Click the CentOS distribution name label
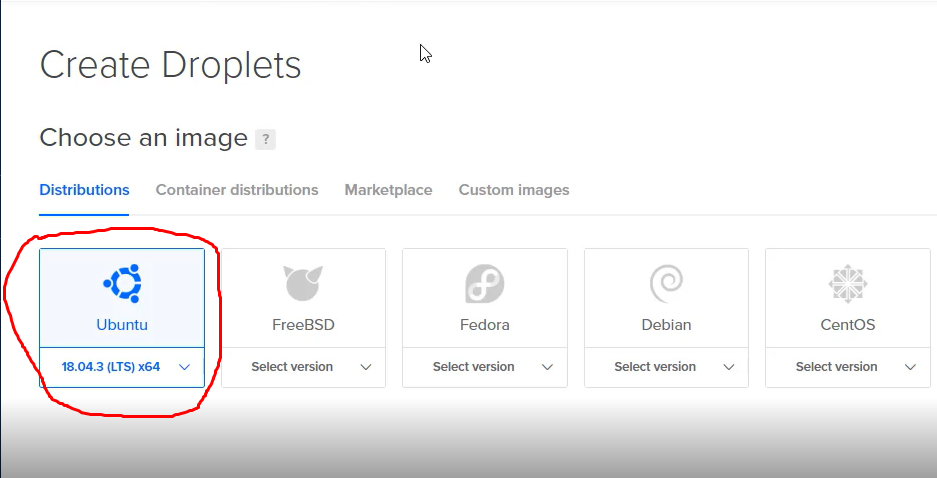937x478 pixels. click(x=848, y=325)
